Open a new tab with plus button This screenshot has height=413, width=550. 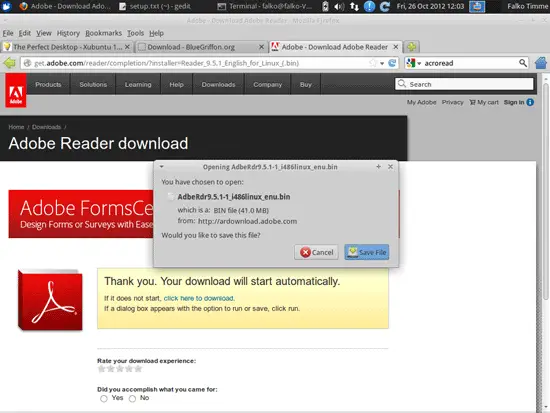pyautogui.click(x=411, y=47)
